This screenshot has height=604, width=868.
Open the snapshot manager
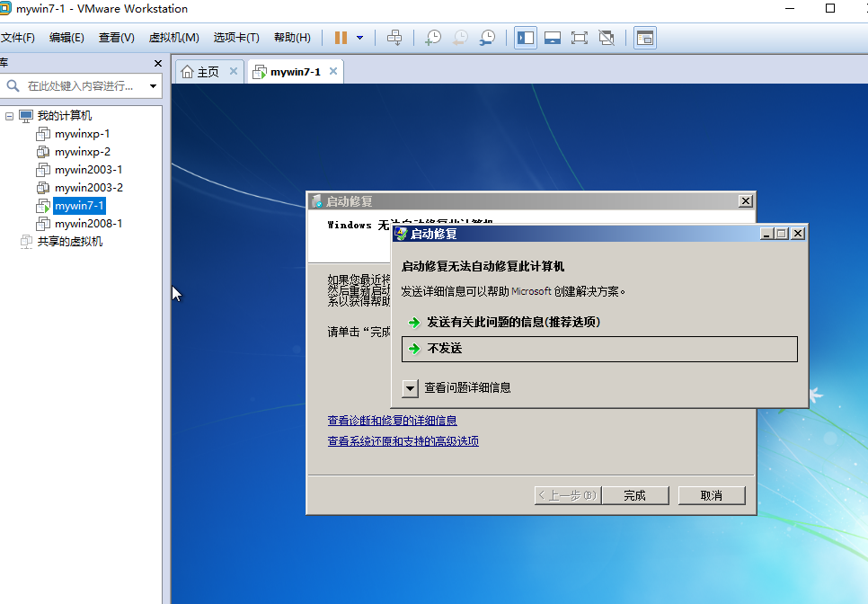(487, 38)
